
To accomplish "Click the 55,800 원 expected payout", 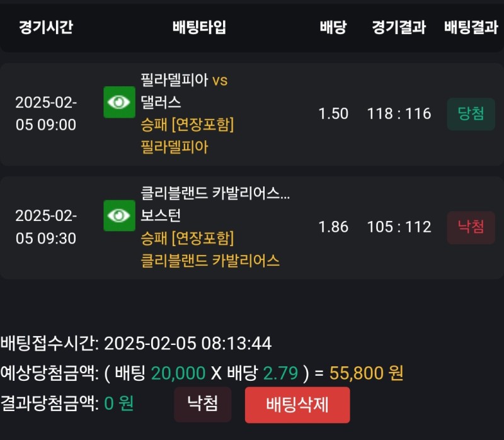I will 366,373.
